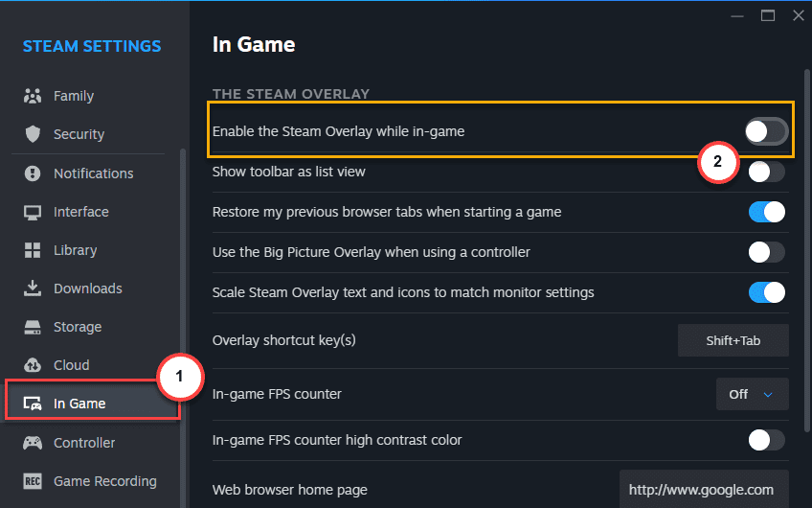Change the Shift+Tab overlay shortcut key
This screenshot has height=508, width=812.
click(733, 340)
